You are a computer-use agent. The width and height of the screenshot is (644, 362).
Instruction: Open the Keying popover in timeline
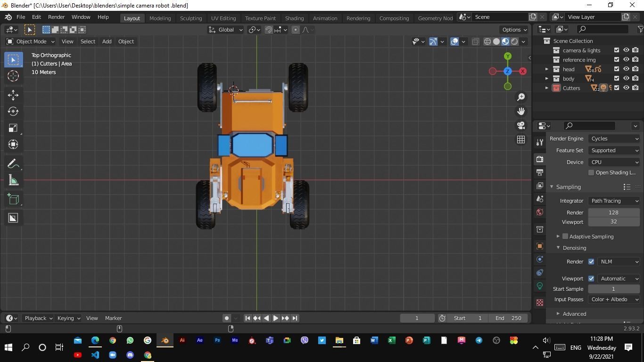[x=68, y=318]
